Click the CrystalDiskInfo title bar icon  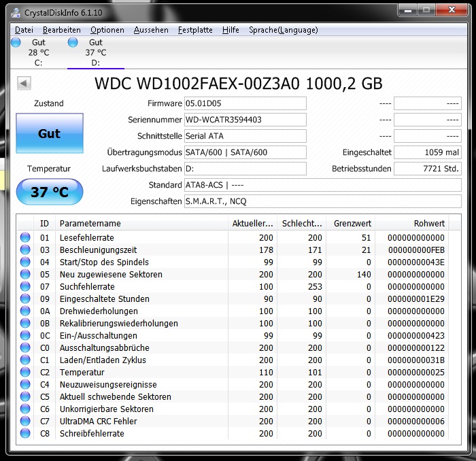coord(16,13)
